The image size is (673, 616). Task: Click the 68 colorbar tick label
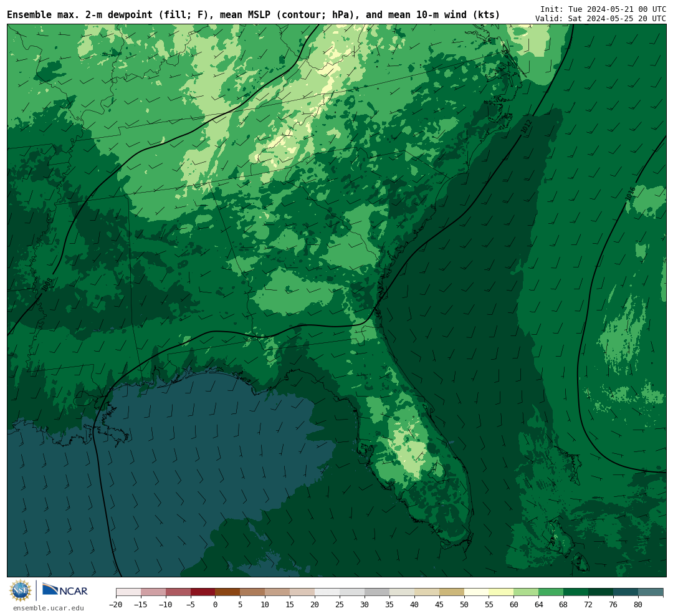pyautogui.click(x=564, y=604)
